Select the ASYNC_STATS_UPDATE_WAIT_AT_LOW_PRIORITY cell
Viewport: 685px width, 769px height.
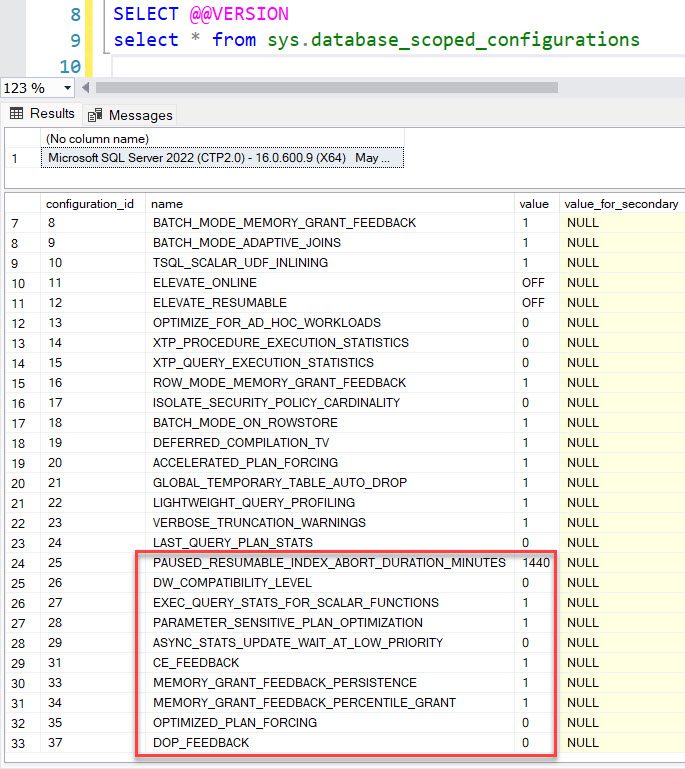click(330, 643)
